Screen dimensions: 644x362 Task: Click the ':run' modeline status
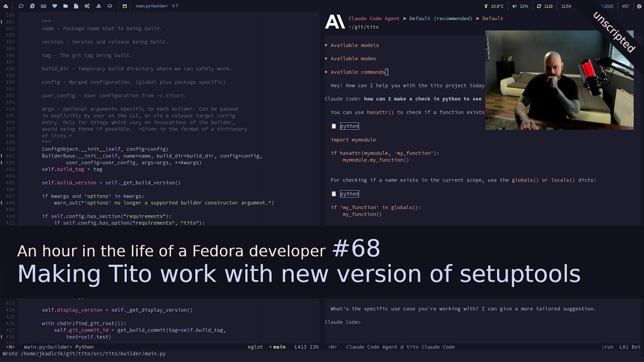608,347
